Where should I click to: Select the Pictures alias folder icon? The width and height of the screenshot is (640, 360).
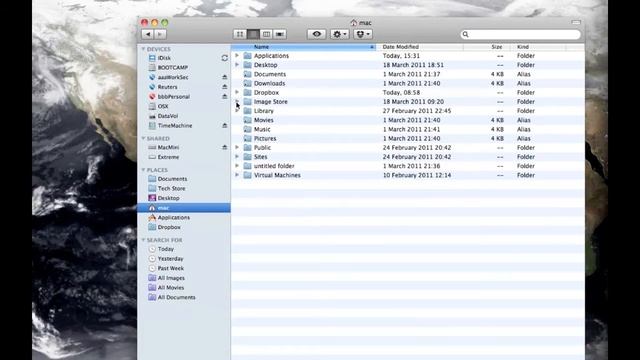coord(247,138)
